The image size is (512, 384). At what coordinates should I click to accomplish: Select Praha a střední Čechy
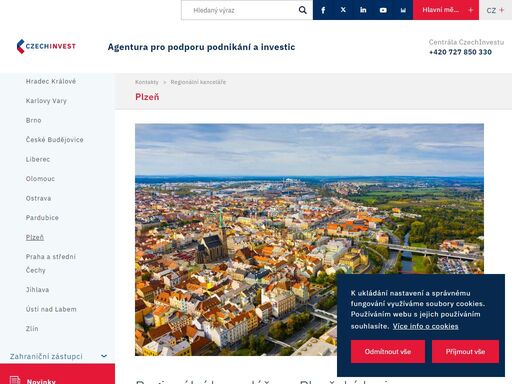point(51,263)
